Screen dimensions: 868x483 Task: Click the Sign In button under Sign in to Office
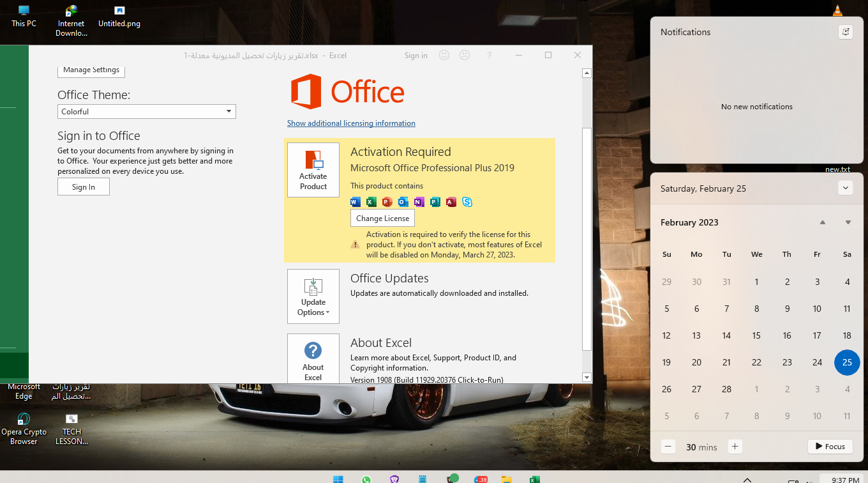point(84,187)
